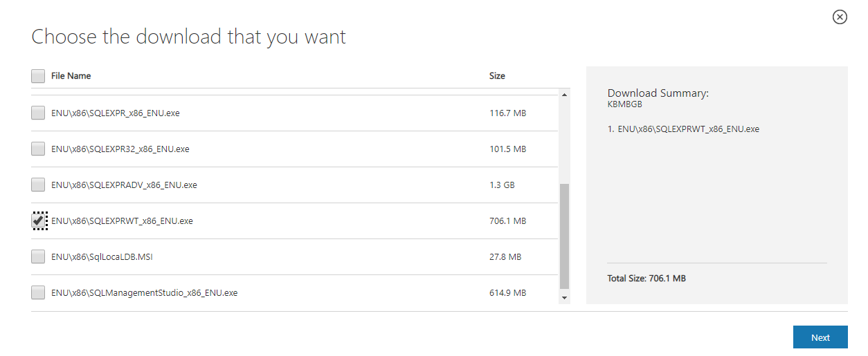Screen dimensions: 868x356
Task: Click scrollbar up arrow in file list
Action: (564, 95)
